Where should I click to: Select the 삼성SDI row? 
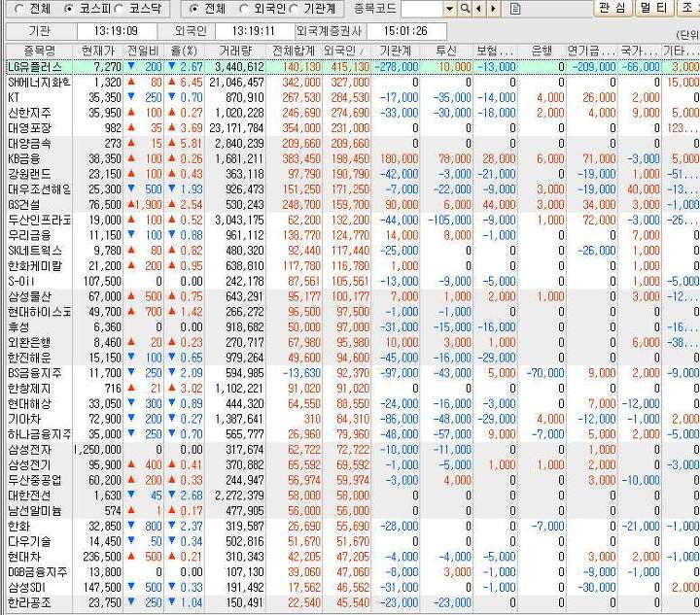click(353, 588)
